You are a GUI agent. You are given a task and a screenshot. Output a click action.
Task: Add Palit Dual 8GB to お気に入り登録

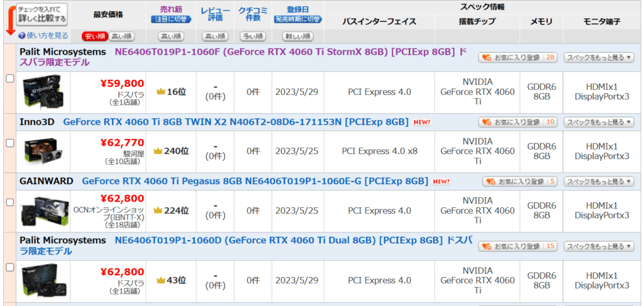pyautogui.click(x=518, y=246)
